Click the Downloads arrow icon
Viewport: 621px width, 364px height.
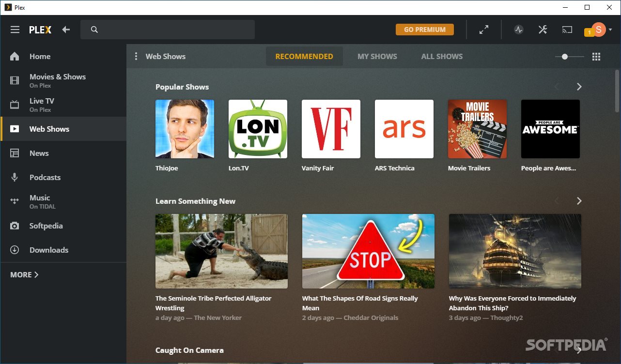point(15,250)
